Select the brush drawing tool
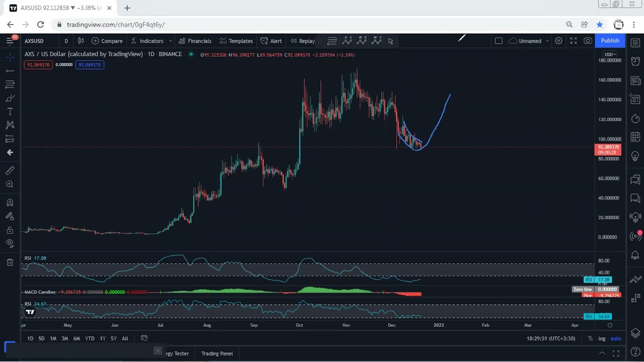The width and height of the screenshot is (644, 362). coord(10,98)
